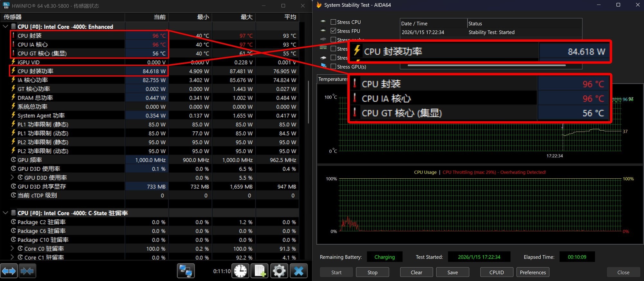Click clock icon beside Package C2 驻留率
Image resolution: width=644 pixels, height=281 pixels.
tap(14, 222)
